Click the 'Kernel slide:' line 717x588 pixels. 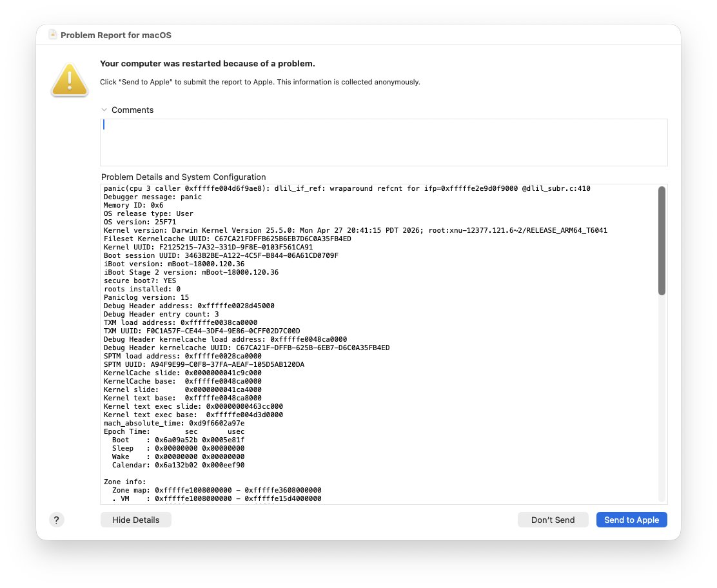click(182, 389)
